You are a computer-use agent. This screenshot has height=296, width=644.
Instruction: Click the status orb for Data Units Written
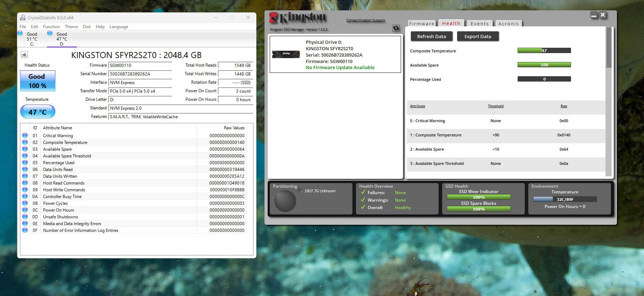pyautogui.click(x=25, y=176)
